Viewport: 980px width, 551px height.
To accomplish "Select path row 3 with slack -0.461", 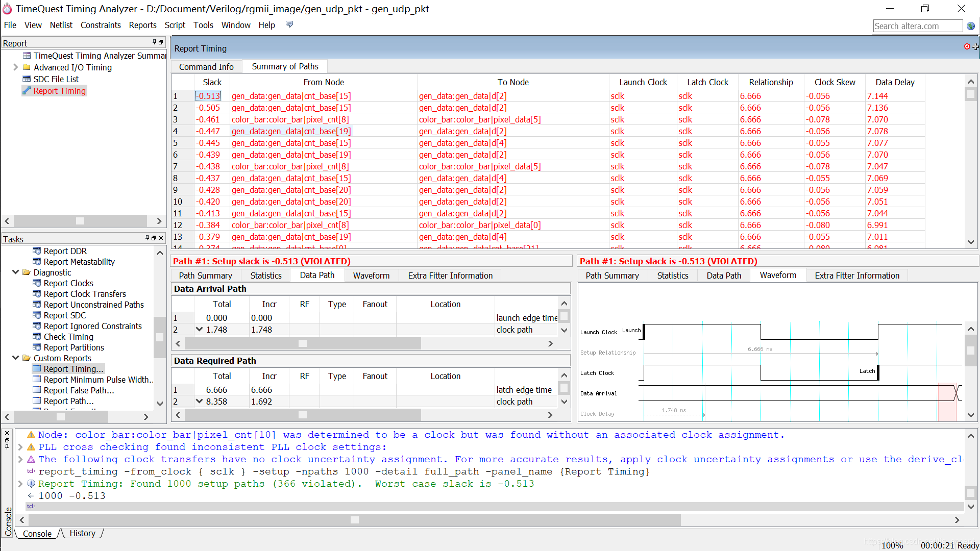I will click(548, 119).
